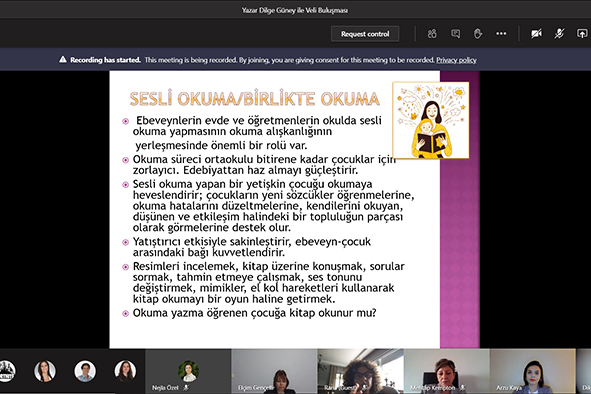Screen dimensions: 591x394
Task: Click the mother-and-child reading illustration
Action: [431, 120]
